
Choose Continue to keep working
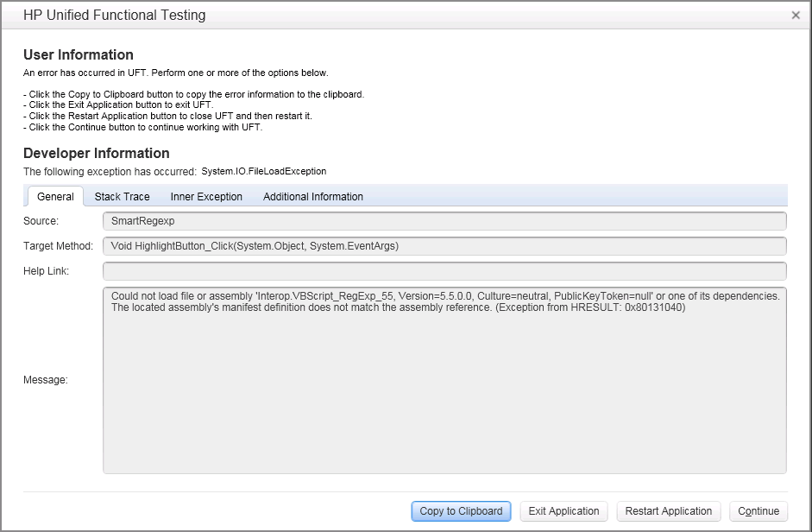758,511
